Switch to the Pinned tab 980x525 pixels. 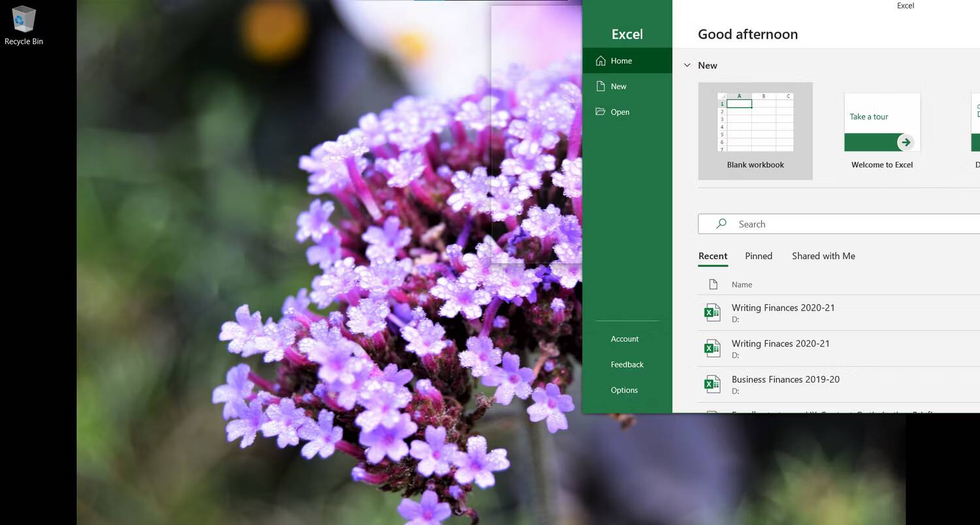click(758, 256)
